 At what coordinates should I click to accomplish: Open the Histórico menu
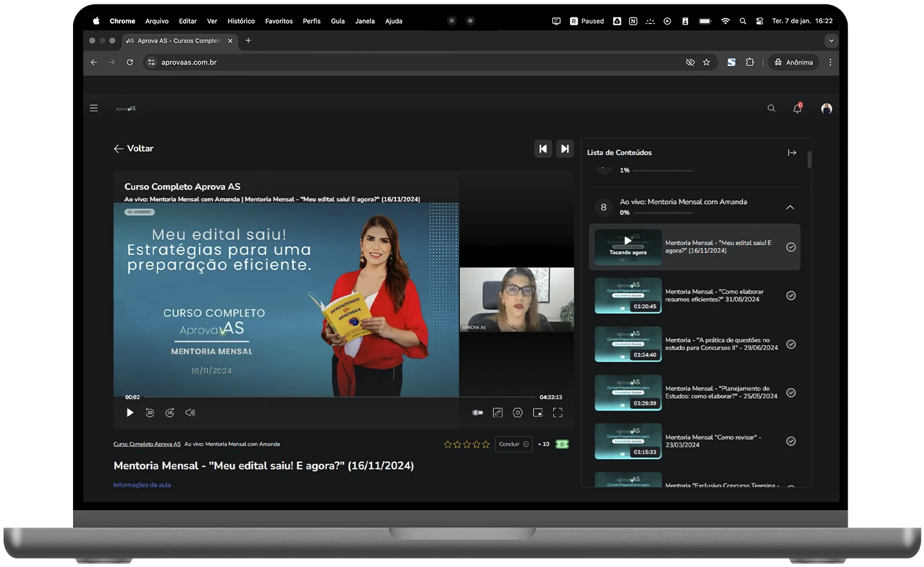[x=241, y=21]
